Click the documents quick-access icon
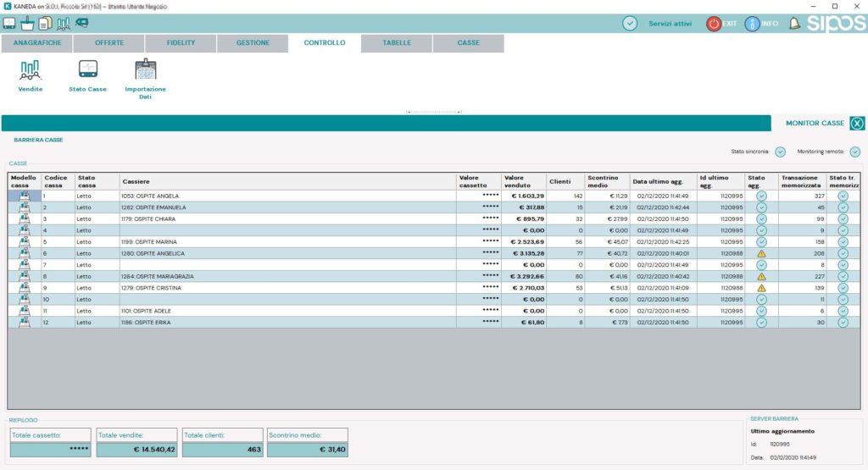Screen dimensions: 868x470 click(x=45, y=23)
